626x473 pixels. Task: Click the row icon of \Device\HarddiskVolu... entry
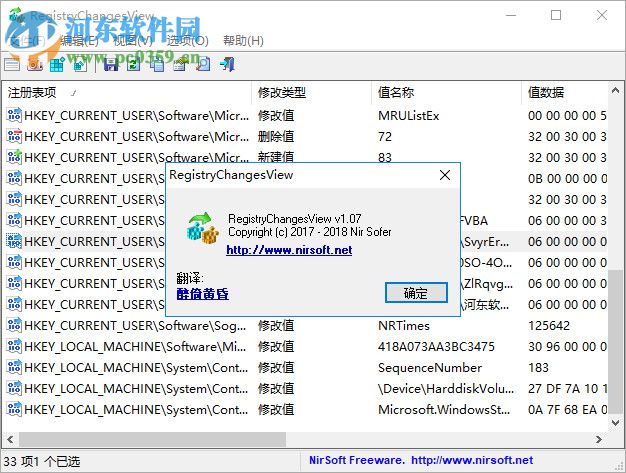14,388
